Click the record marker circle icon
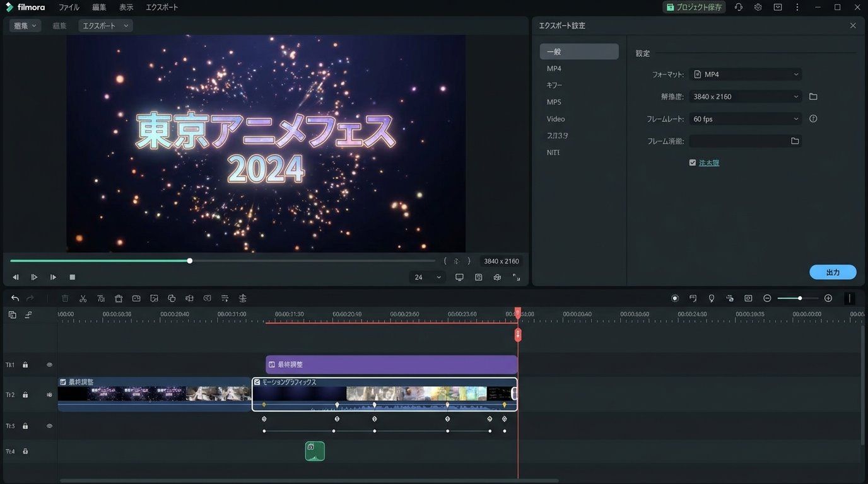Screen dimensions: 868x484 (x=675, y=298)
